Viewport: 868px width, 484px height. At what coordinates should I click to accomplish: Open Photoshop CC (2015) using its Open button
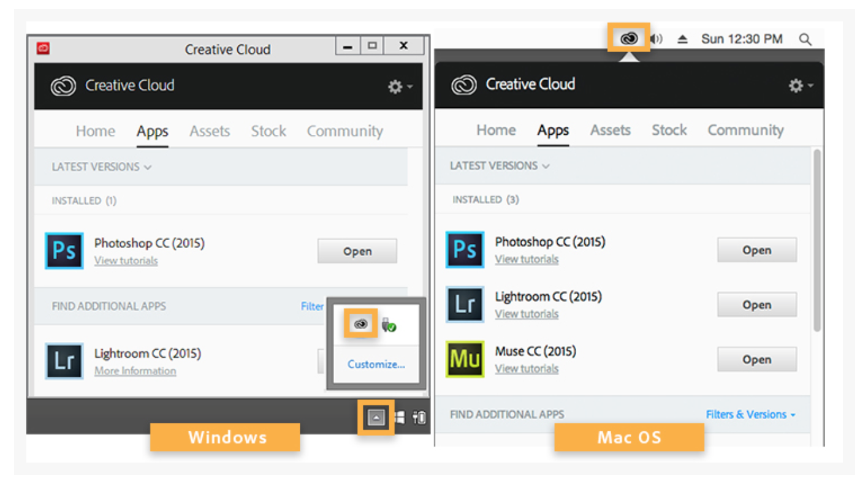[x=357, y=251]
